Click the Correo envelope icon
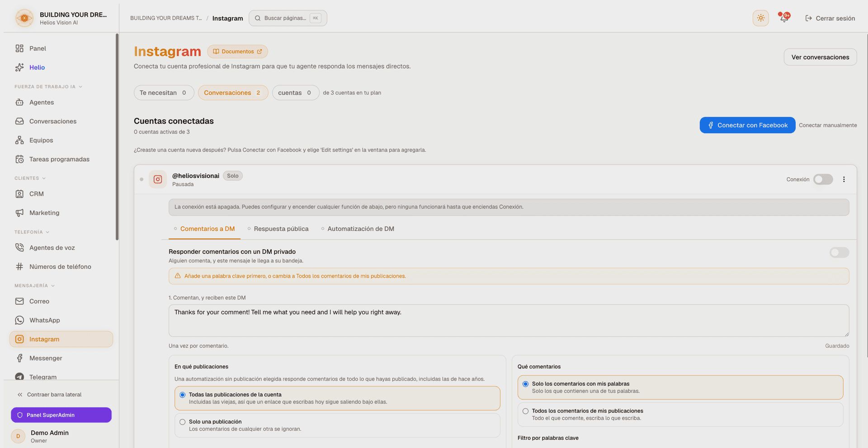868x448 pixels. coord(19,301)
